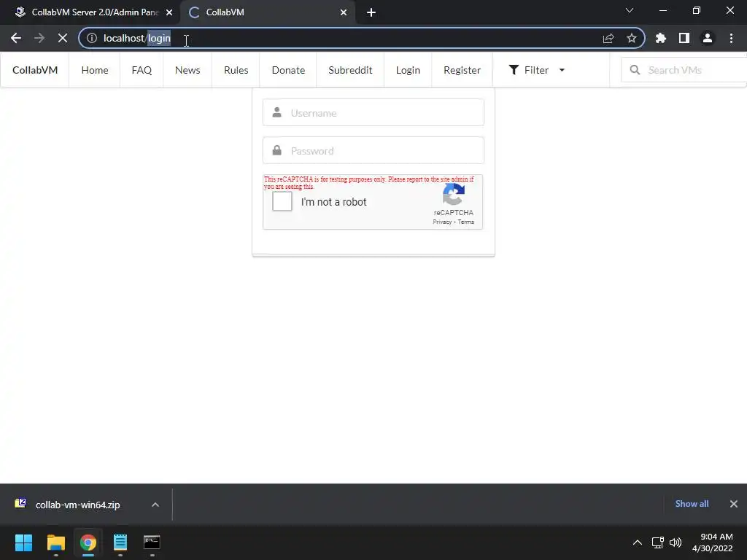The width and height of the screenshot is (747, 560).
Task: Close the downloads bar
Action: click(734, 504)
